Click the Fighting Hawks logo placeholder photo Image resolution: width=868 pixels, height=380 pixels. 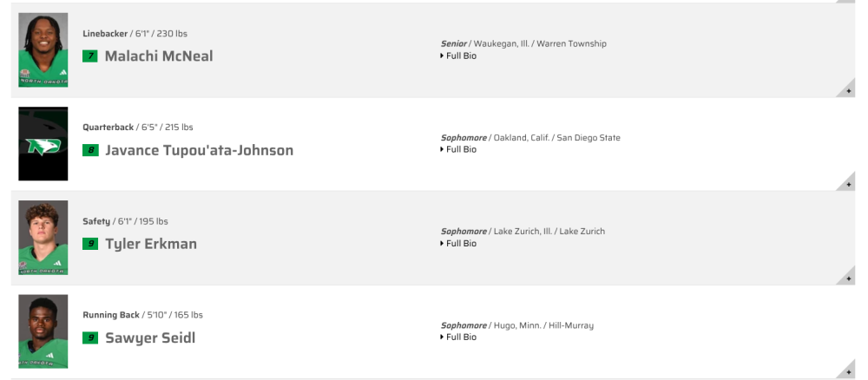coord(43,144)
